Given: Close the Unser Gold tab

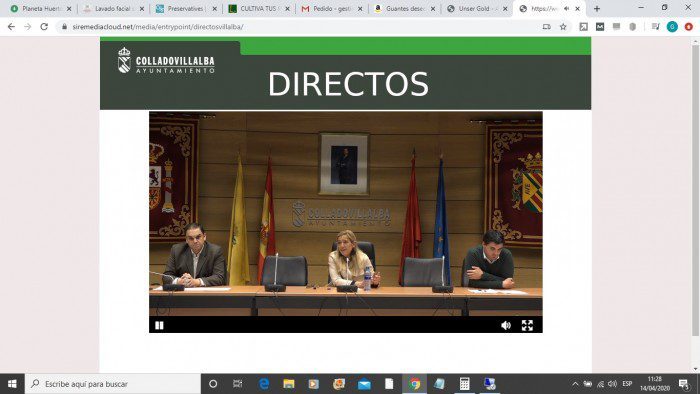Looking at the screenshot, I should (x=505, y=8).
